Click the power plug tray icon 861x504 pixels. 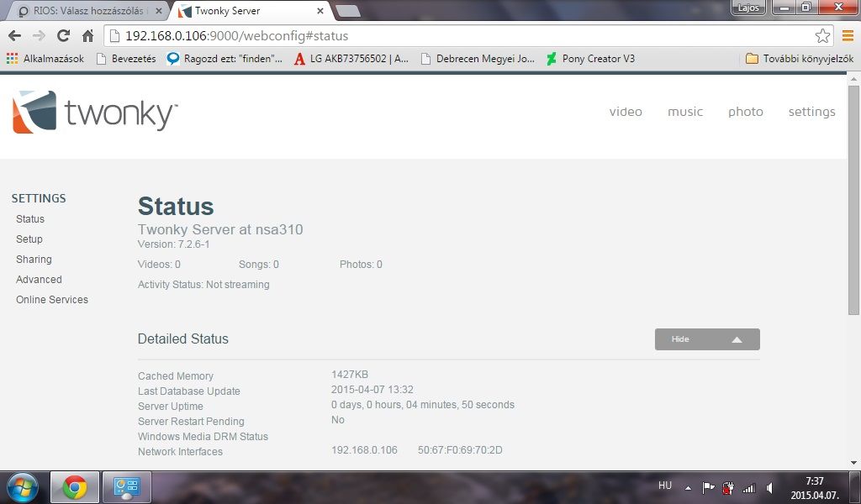[x=728, y=487]
